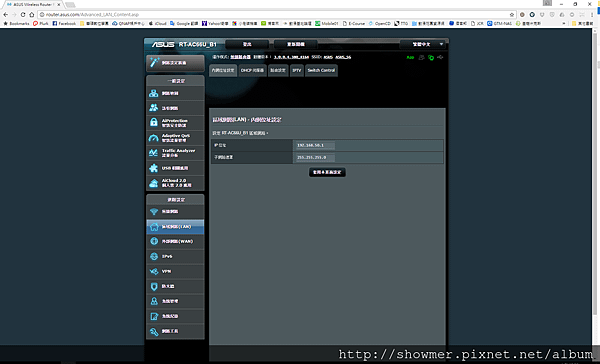Click the firmware version link
Viewport: 600px width, 364px height.
[x=291, y=57]
